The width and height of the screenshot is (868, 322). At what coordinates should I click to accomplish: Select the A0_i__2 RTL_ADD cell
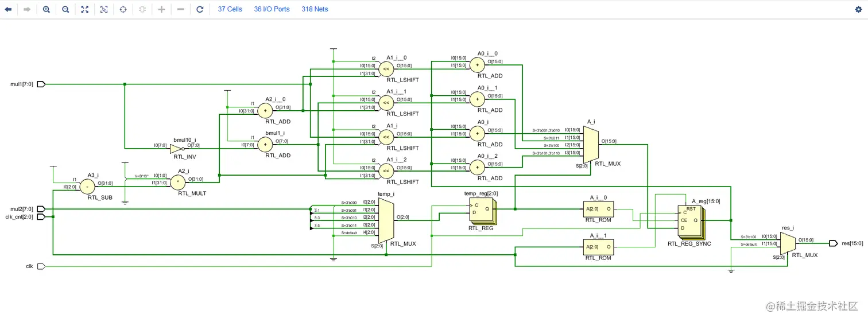(477, 168)
